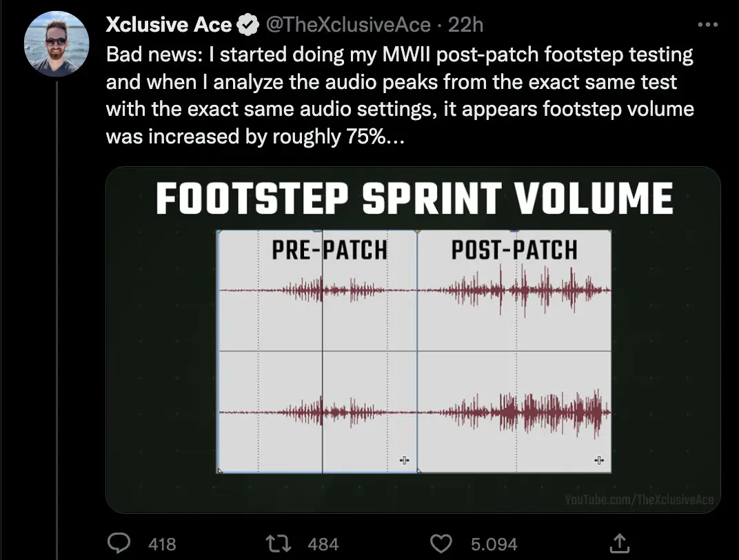739x560 pixels.
Task: Open the @TheXclusiveAce handle link
Action: click(348, 25)
